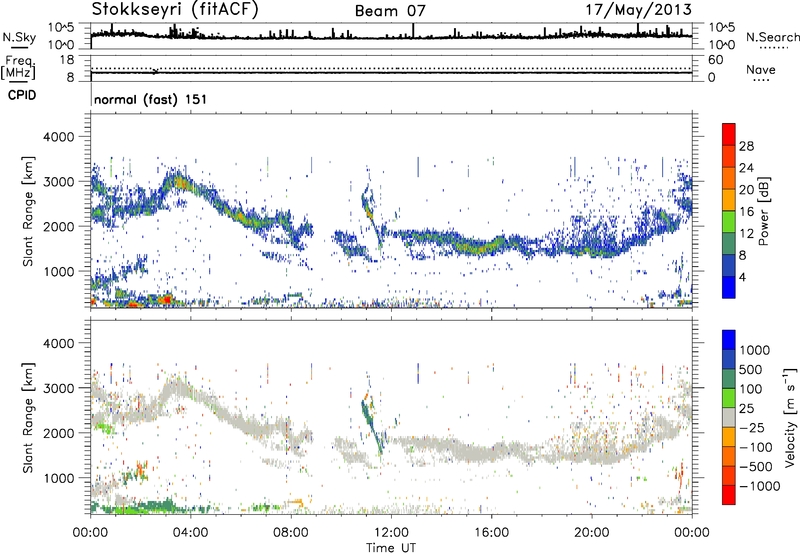800x554 pixels.
Task: Click the 'Beam 07' label
Action: pyautogui.click(x=390, y=11)
